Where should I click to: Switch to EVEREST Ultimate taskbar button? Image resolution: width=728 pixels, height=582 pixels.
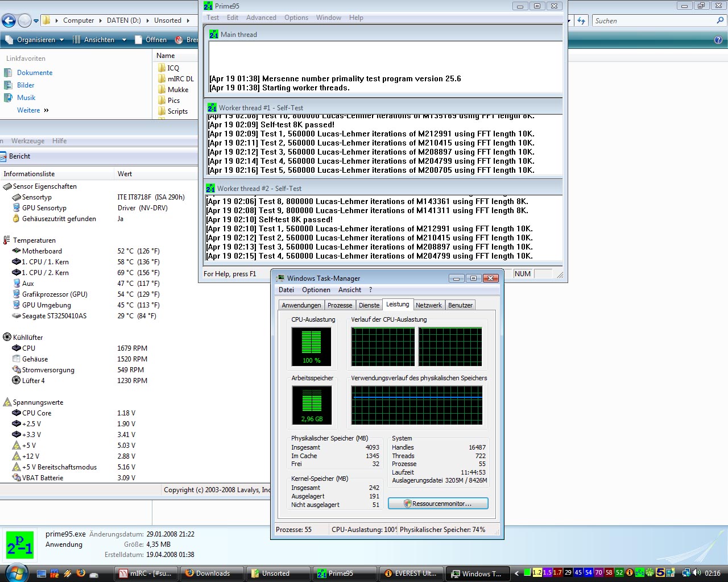coord(411,573)
